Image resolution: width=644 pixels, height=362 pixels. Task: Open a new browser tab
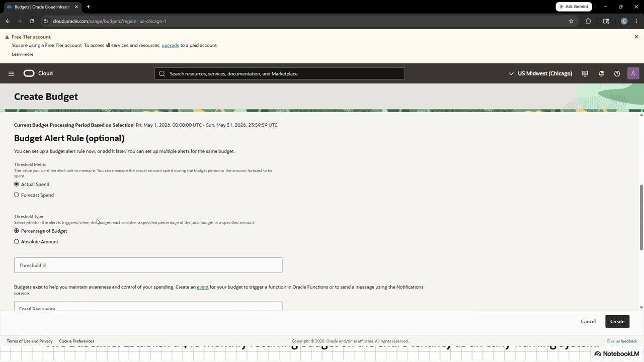point(89,7)
